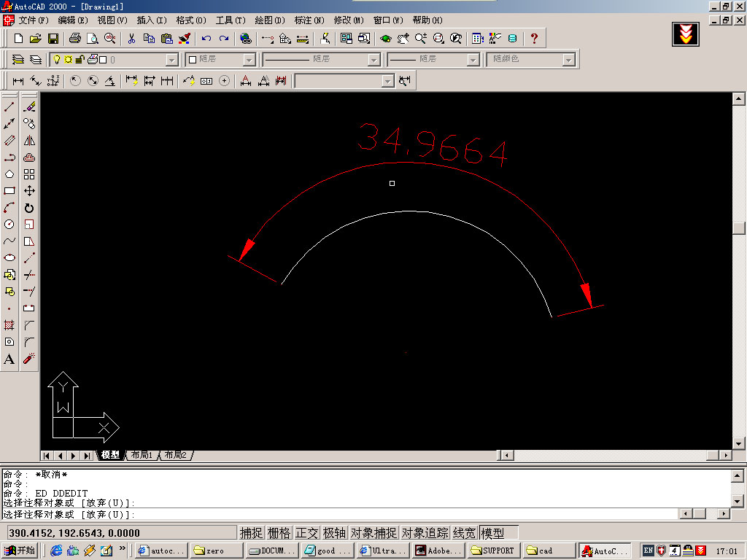Select the Circle draw tool
Viewport: 747px width, 560px height.
(x=9, y=225)
